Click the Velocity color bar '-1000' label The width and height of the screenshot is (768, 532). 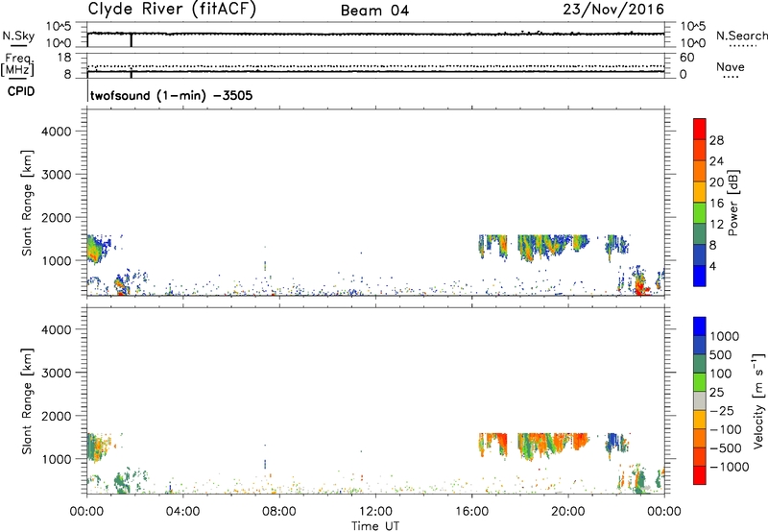tap(729, 467)
